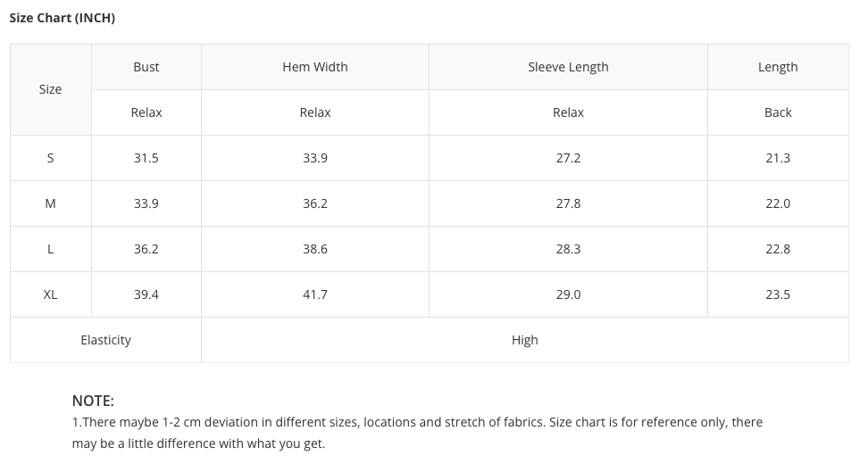The width and height of the screenshot is (868, 464).
Task: Click the Hem Width column header
Action: click(315, 67)
